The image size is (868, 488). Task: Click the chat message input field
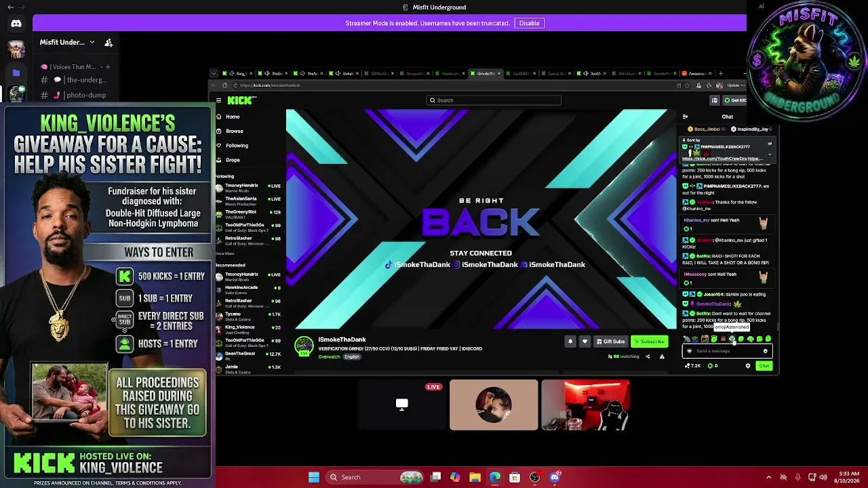point(727,351)
